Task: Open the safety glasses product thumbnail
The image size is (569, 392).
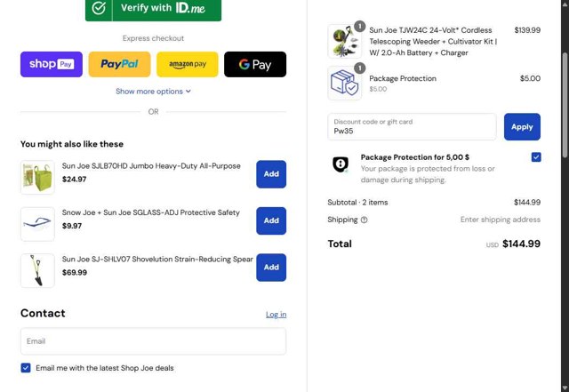Action: 37,224
